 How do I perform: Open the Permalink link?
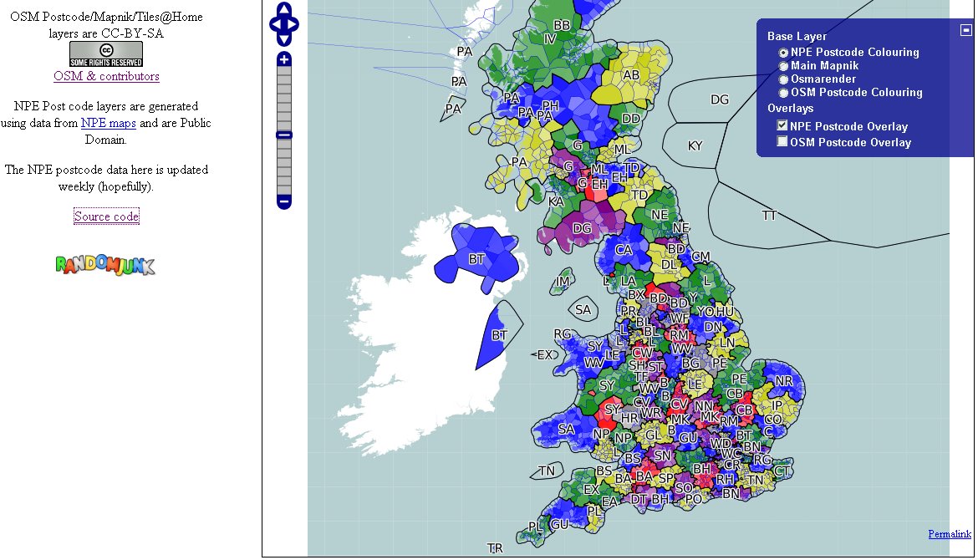tap(950, 534)
